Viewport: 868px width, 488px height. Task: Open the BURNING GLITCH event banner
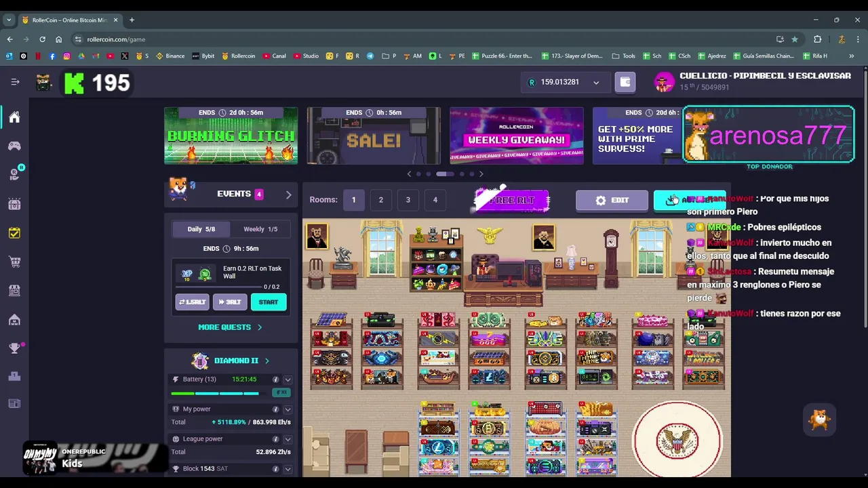231,136
